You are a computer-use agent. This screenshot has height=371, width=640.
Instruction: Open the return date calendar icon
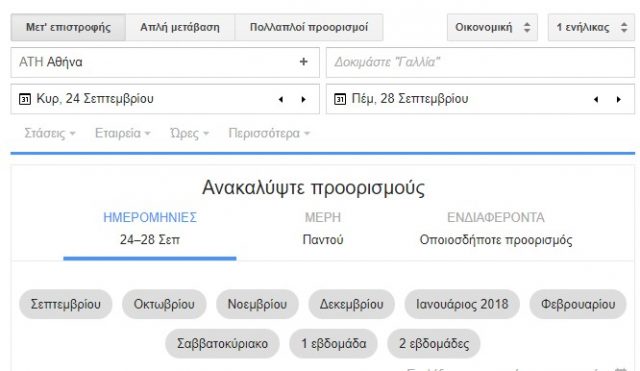point(340,99)
